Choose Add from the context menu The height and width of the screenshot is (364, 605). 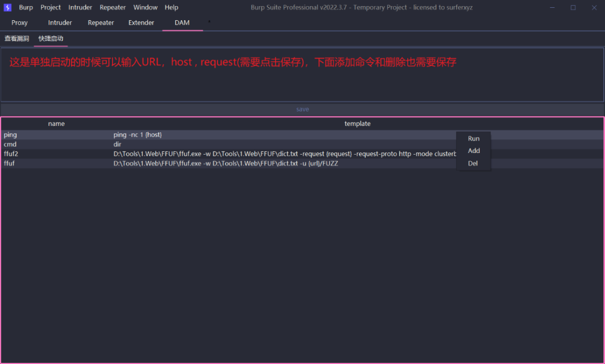473,151
